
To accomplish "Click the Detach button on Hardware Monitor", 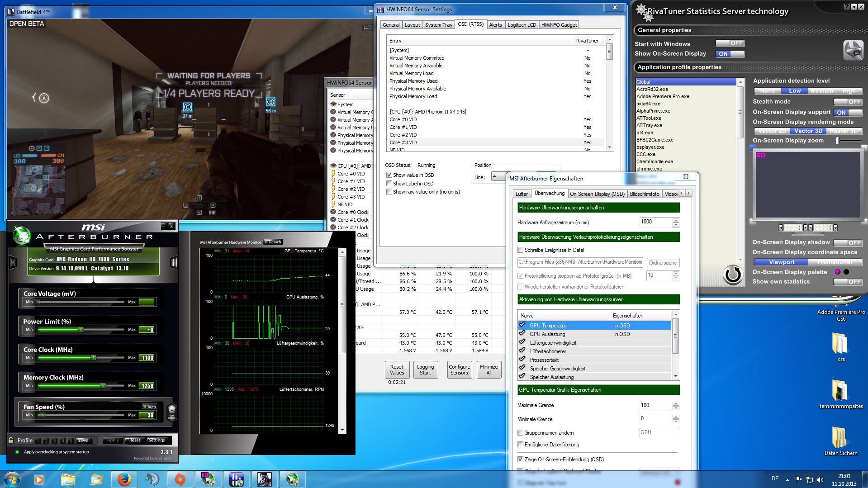I will tap(273, 242).
